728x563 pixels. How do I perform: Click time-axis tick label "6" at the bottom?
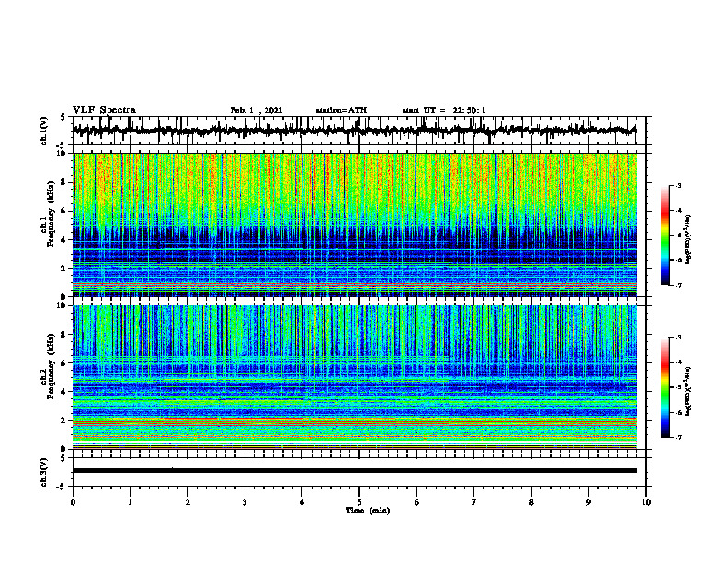417,502
